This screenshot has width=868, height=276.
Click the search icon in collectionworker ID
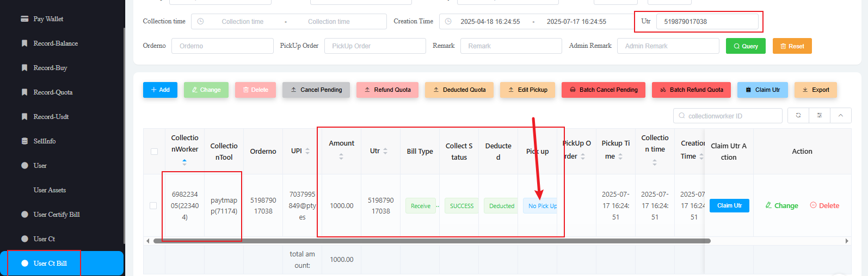tap(682, 116)
